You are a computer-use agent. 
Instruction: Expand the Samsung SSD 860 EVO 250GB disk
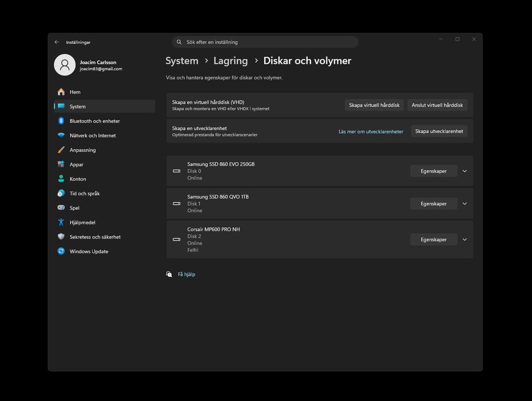pos(465,171)
